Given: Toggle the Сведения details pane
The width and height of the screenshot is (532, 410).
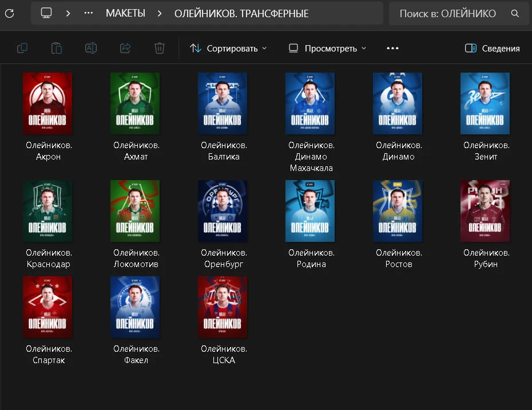Looking at the screenshot, I should pyautogui.click(x=492, y=48).
